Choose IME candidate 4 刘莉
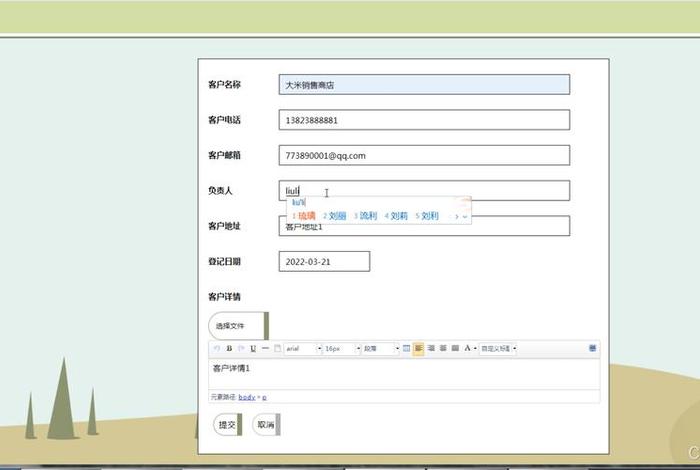Image resolution: width=700 pixels, height=470 pixels. click(396, 216)
